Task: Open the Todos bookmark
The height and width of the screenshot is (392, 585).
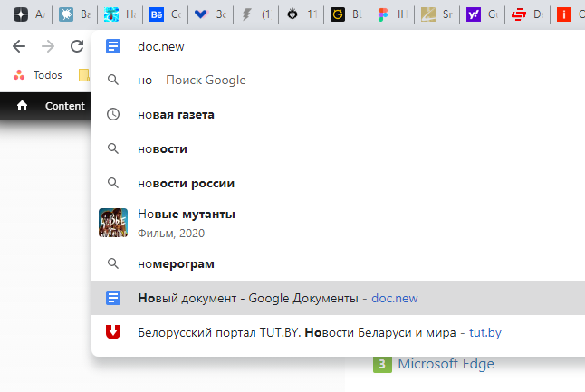Action: [x=37, y=75]
